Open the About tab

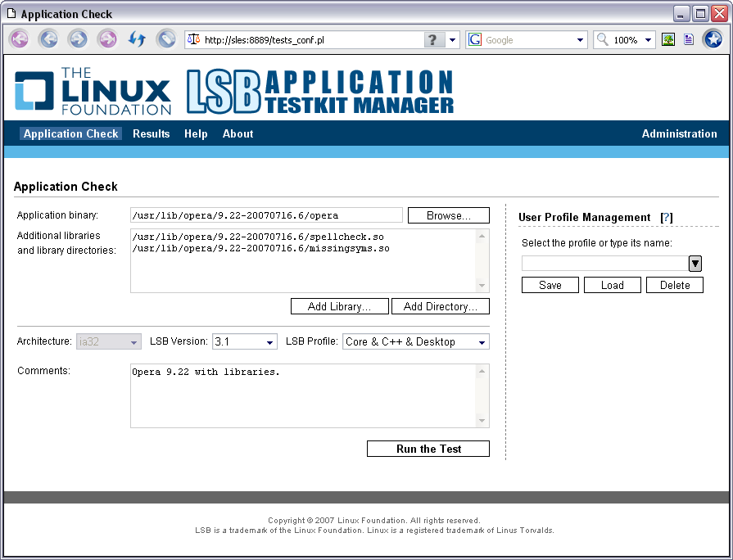tap(238, 133)
